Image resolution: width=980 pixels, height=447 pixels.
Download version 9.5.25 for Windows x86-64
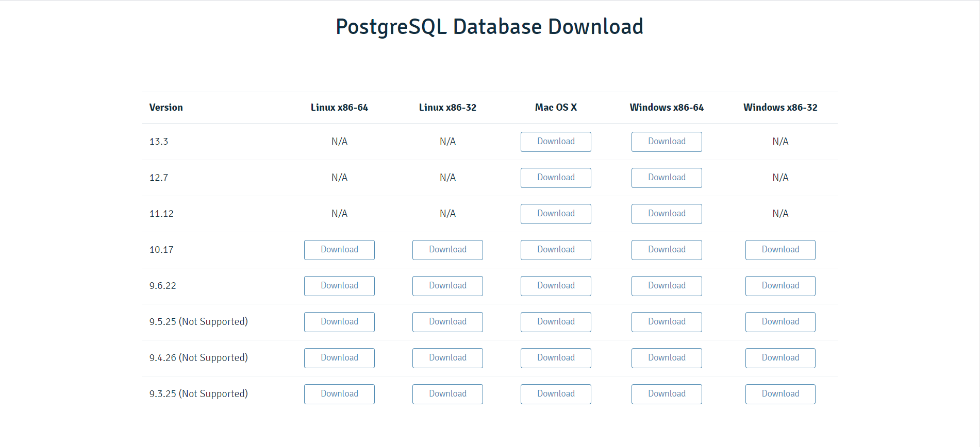point(667,322)
